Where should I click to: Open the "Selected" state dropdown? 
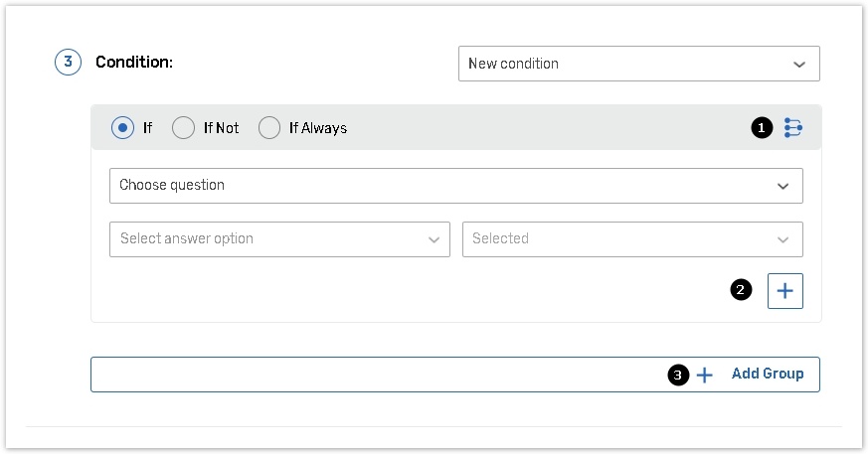point(631,239)
